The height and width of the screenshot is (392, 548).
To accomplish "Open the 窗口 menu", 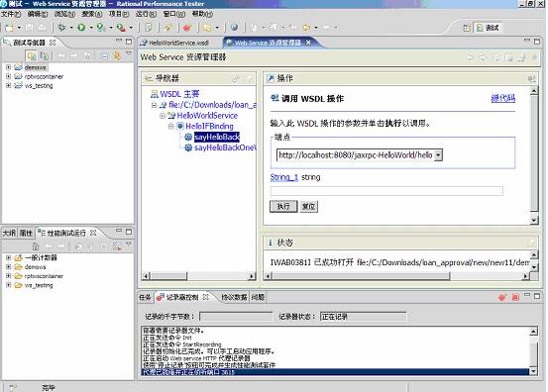I will (x=174, y=14).
